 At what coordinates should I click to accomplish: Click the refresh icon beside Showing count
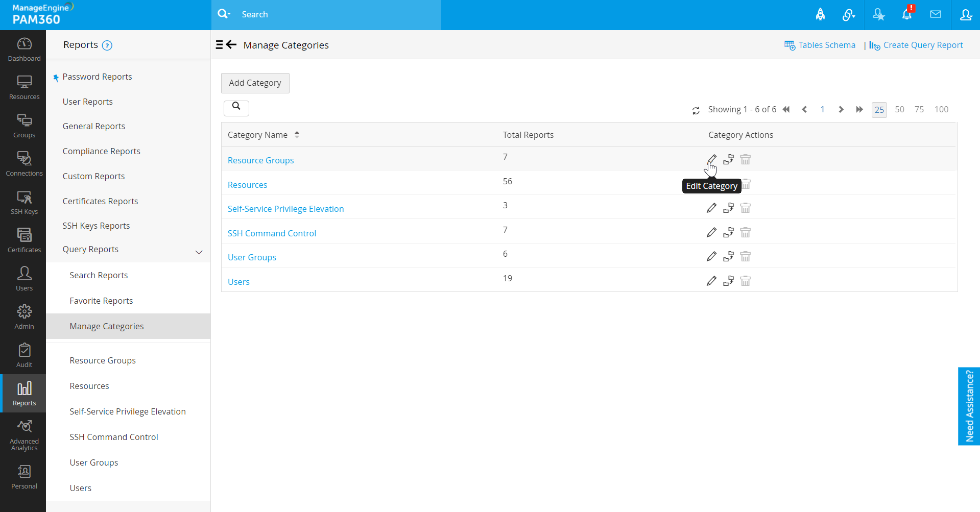point(696,110)
